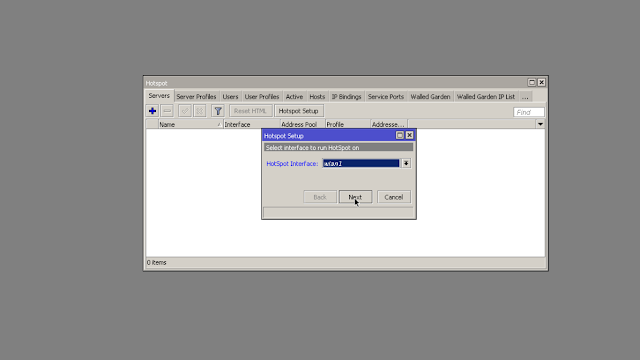640x360 pixels.
Task: Click the remove (minus) toolbar icon
Action: click(x=167, y=111)
